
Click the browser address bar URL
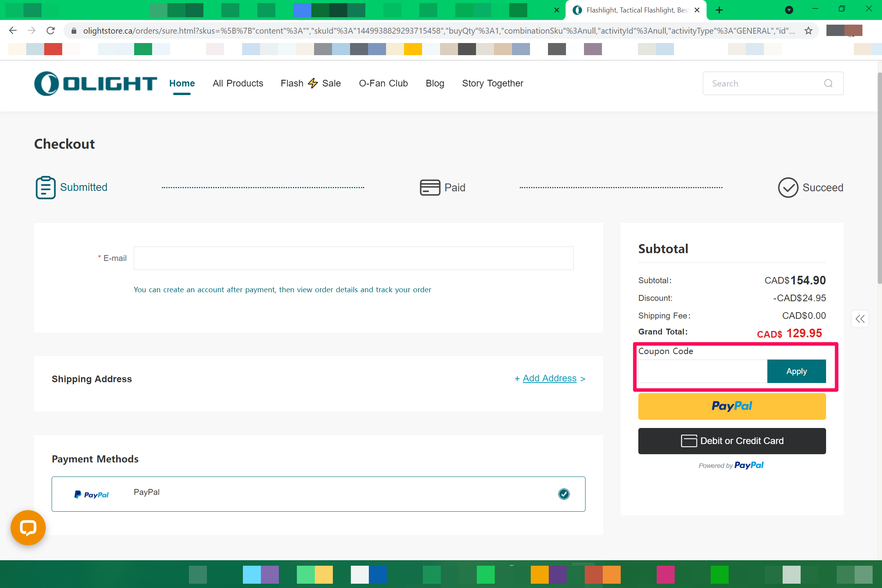438,31
